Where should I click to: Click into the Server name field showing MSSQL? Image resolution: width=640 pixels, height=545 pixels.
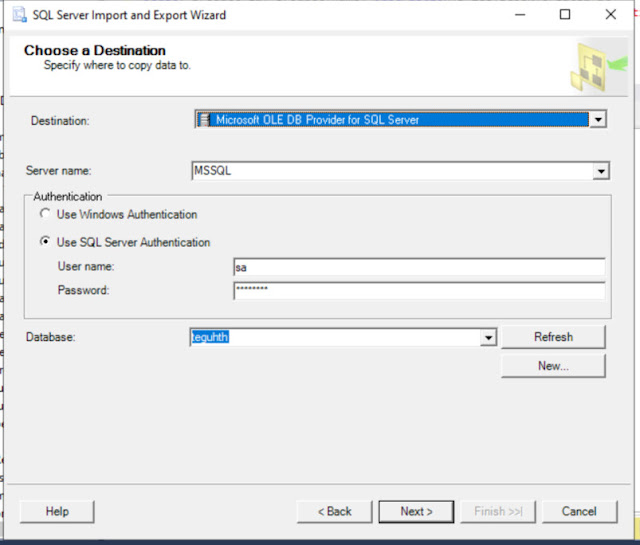pos(400,171)
